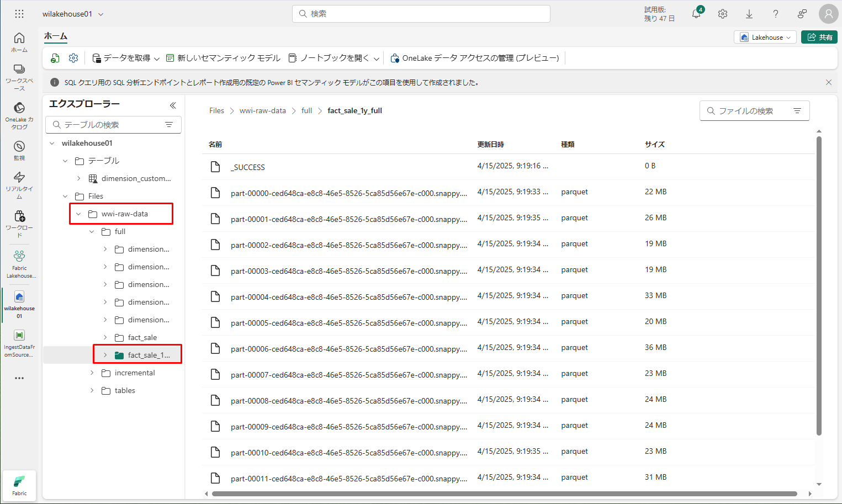Open the Get data (データを取得) dropdown
842x504 pixels.
click(126, 58)
